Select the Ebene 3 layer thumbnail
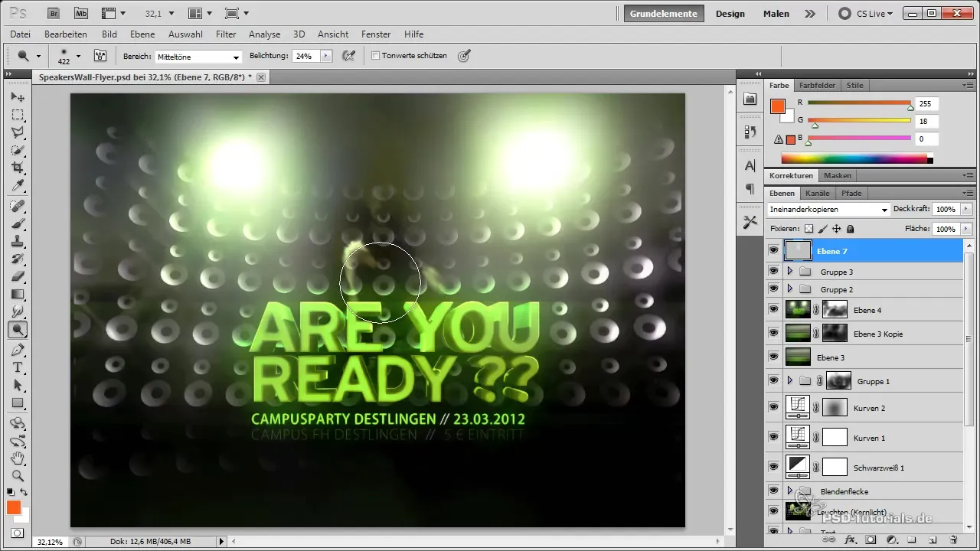 [797, 357]
